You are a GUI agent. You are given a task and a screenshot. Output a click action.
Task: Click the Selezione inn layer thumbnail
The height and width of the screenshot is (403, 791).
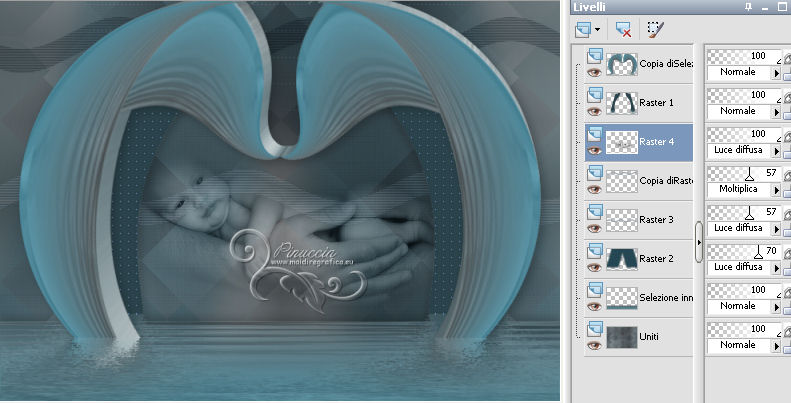click(622, 298)
